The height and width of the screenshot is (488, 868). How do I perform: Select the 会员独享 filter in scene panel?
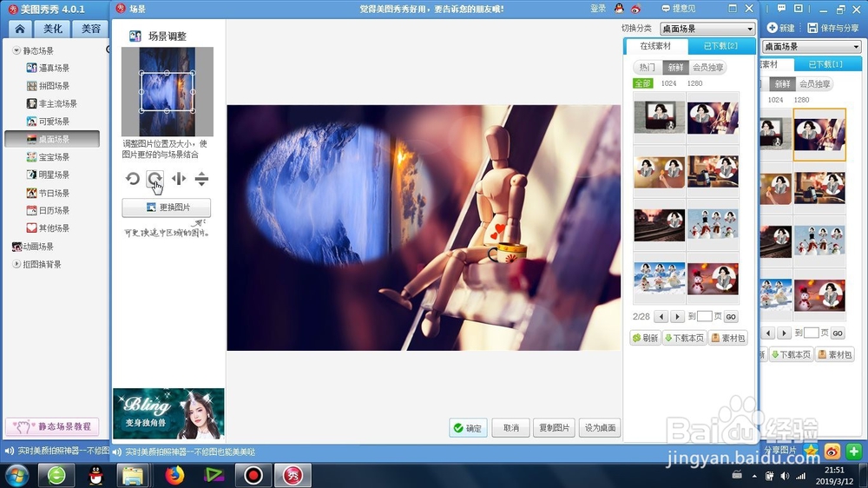point(707,68)
